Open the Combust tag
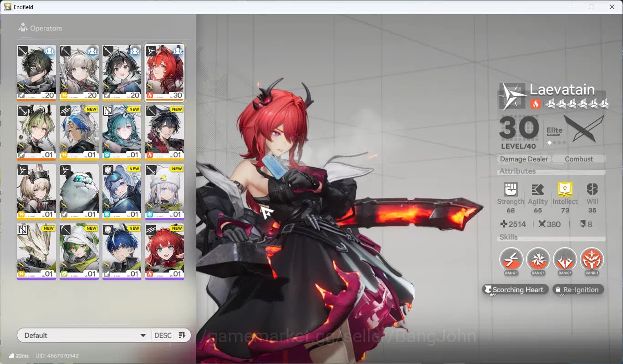The image size is (623, 364). tap(579, 159)
